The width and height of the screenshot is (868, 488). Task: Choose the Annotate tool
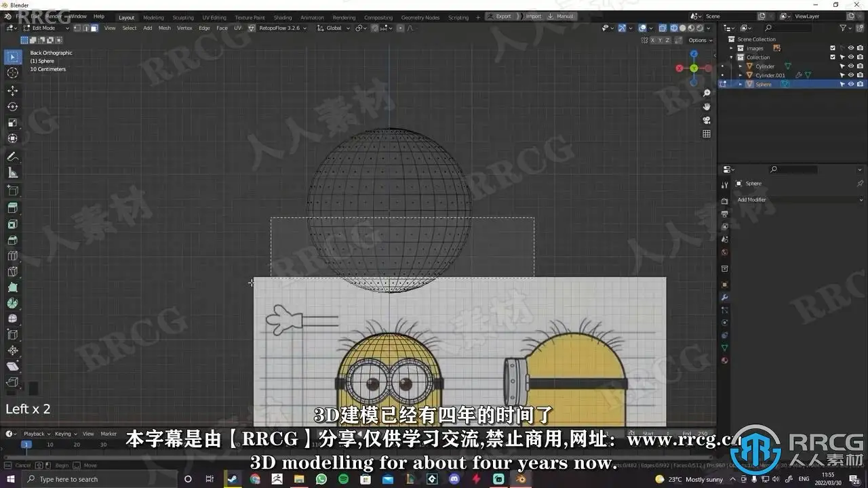click(x=12, y=157)
